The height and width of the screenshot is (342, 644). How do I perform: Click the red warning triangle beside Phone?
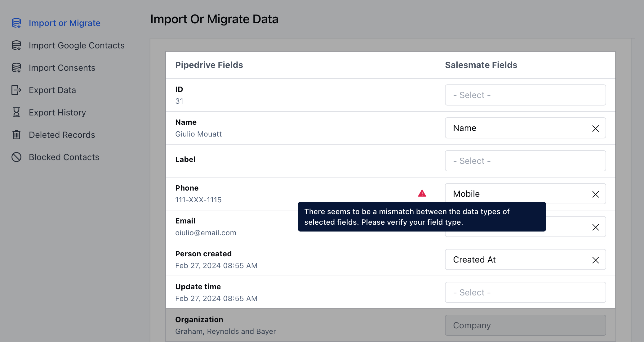(422, 193)
